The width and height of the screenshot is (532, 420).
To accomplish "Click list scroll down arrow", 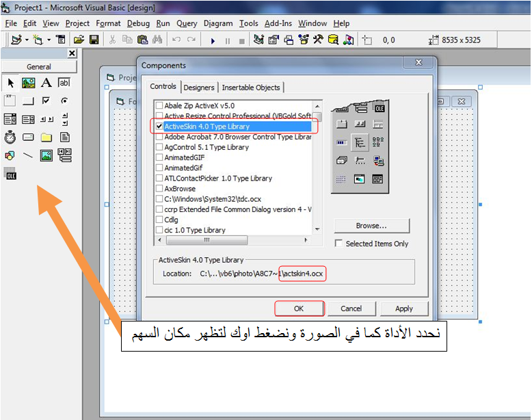I will pos(317,230).
